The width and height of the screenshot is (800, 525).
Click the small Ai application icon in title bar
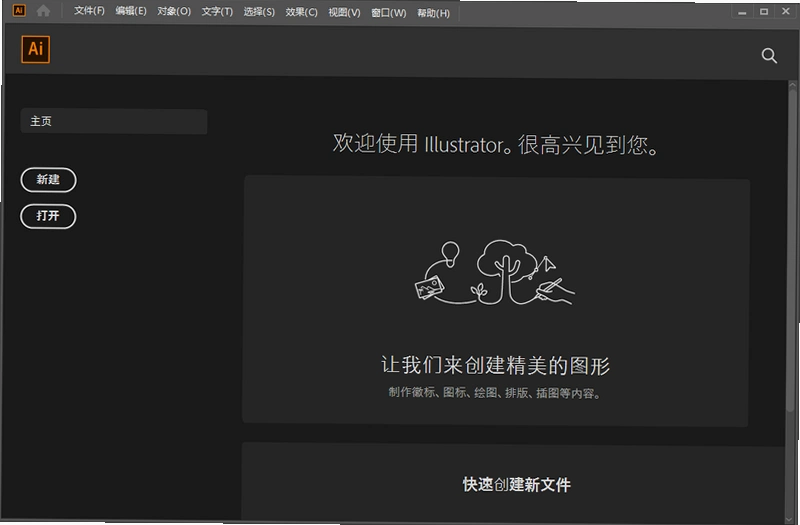(x=19, y=10)
